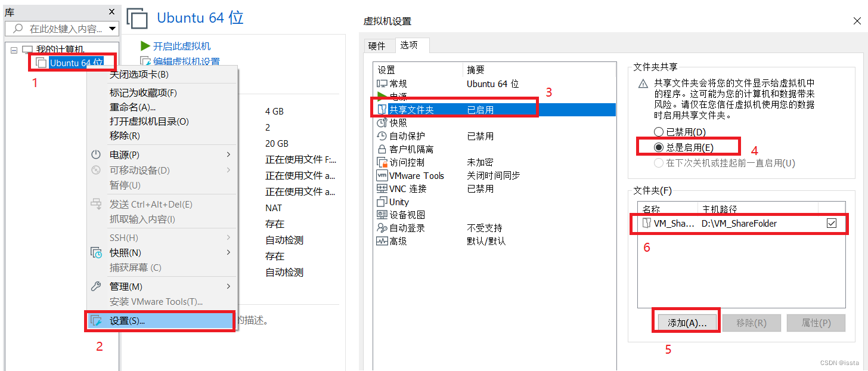Click the Ubuntu 64 位 VM icon in library tree
The width and height of the screenshot is (868, 371).
pos(41,63)
